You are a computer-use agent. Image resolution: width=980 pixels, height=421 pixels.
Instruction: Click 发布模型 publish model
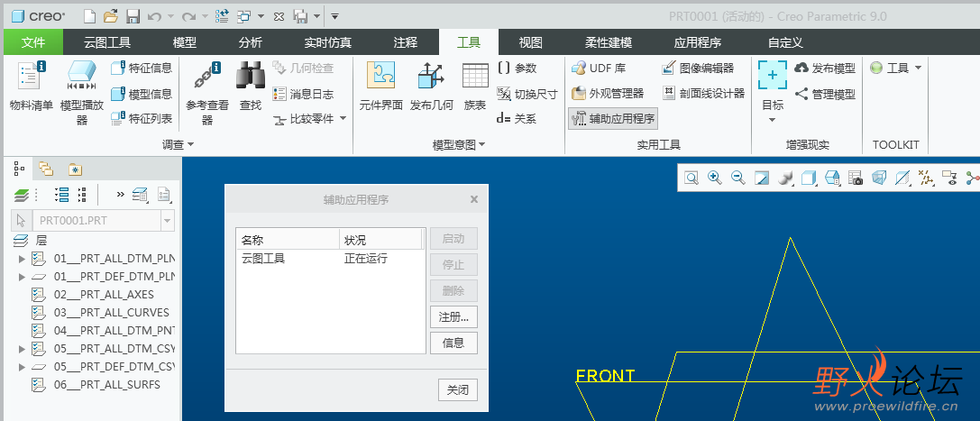point(825,69)
